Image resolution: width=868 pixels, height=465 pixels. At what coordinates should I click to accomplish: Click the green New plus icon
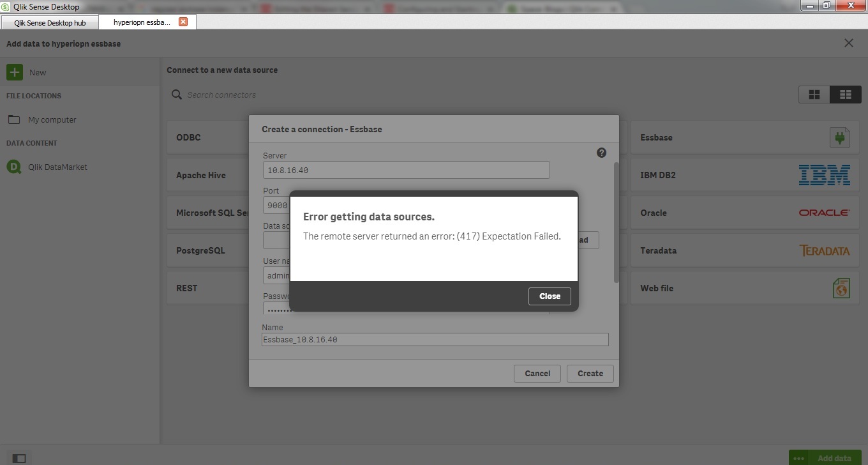pos(15,72)
